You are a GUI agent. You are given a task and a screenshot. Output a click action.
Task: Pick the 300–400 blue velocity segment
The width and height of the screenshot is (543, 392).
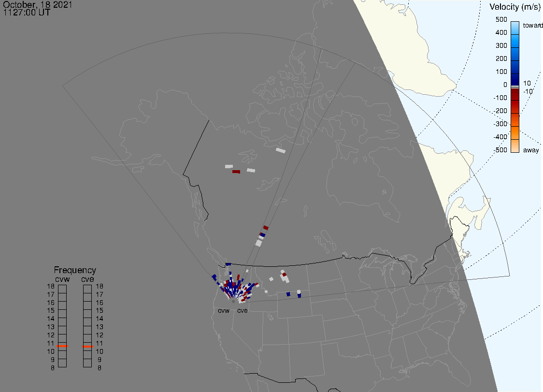coord(515,41)
